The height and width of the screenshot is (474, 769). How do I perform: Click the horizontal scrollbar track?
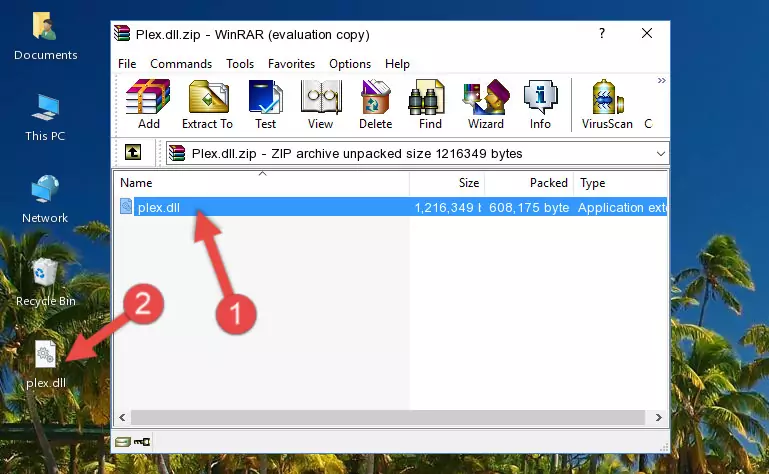(x=387, y=418)
